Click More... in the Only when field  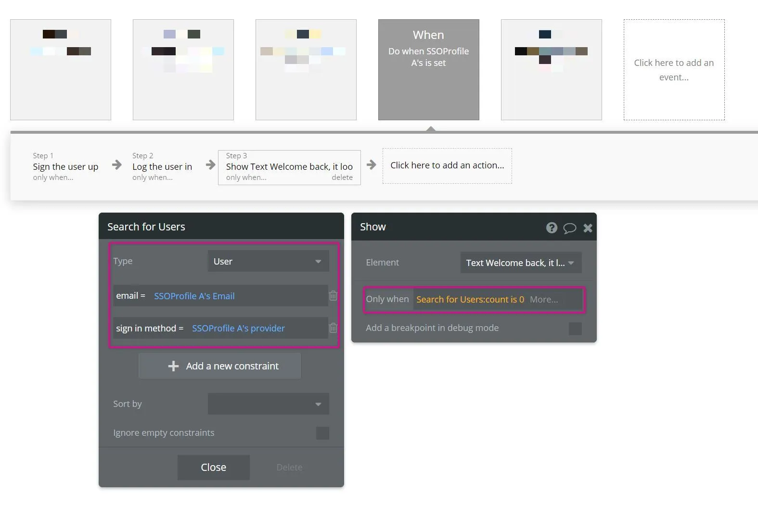(x=544, y=299)
